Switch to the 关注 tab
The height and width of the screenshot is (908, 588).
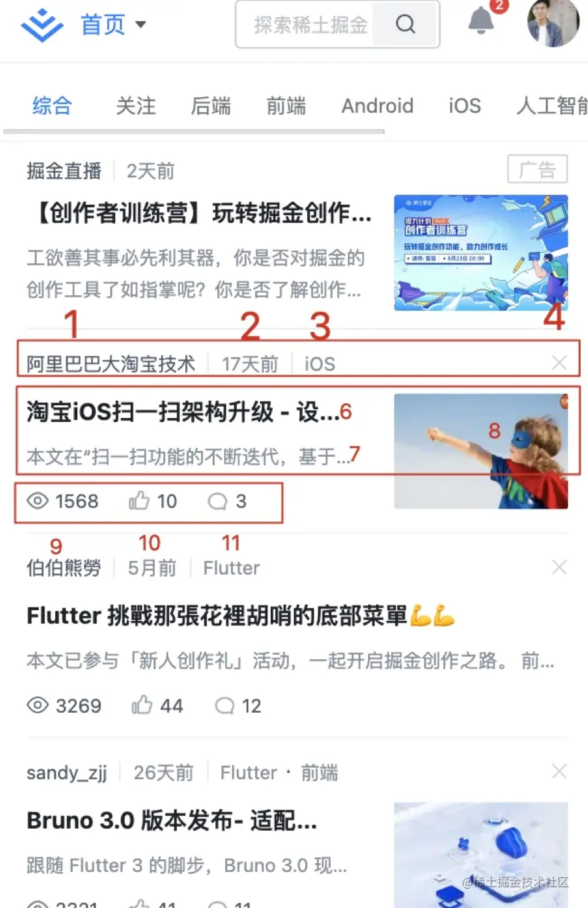tap(135, 106)
